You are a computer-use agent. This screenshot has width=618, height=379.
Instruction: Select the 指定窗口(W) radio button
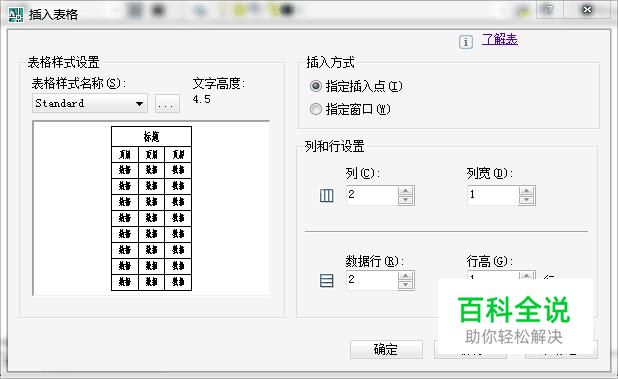[x=316, y=109]
